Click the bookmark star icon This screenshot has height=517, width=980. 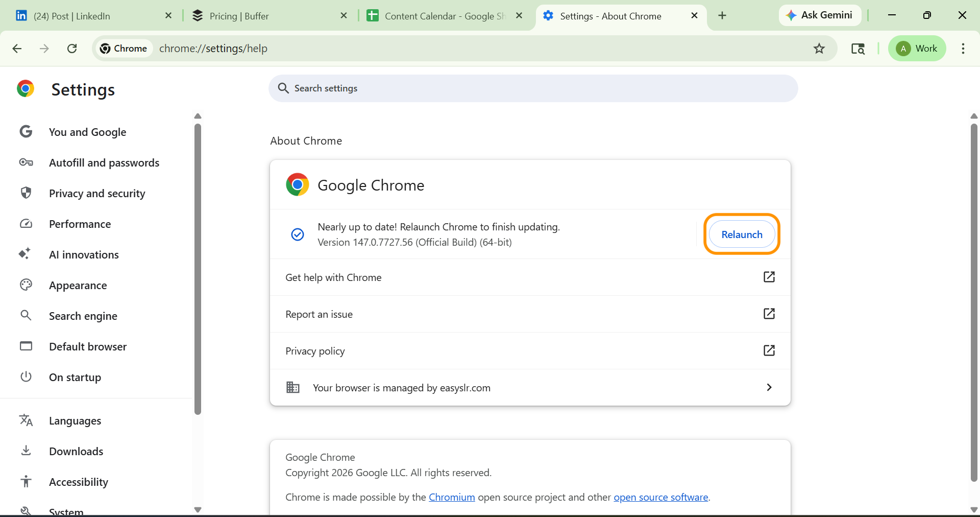coord(819,49)
